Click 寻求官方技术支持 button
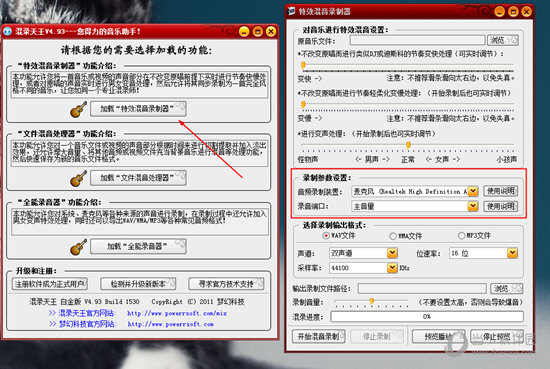 (x=226, y=284)
